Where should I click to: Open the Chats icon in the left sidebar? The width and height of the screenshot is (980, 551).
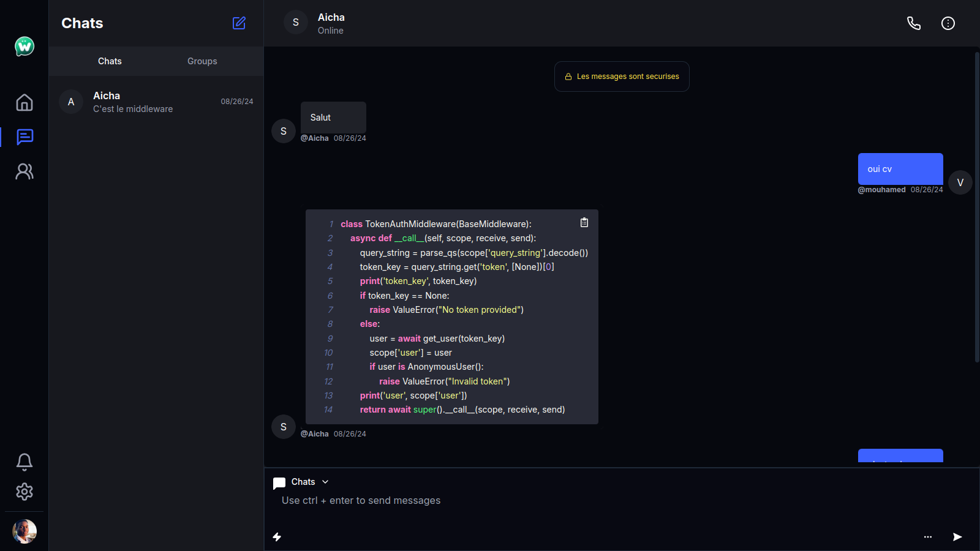coord(24,137)
